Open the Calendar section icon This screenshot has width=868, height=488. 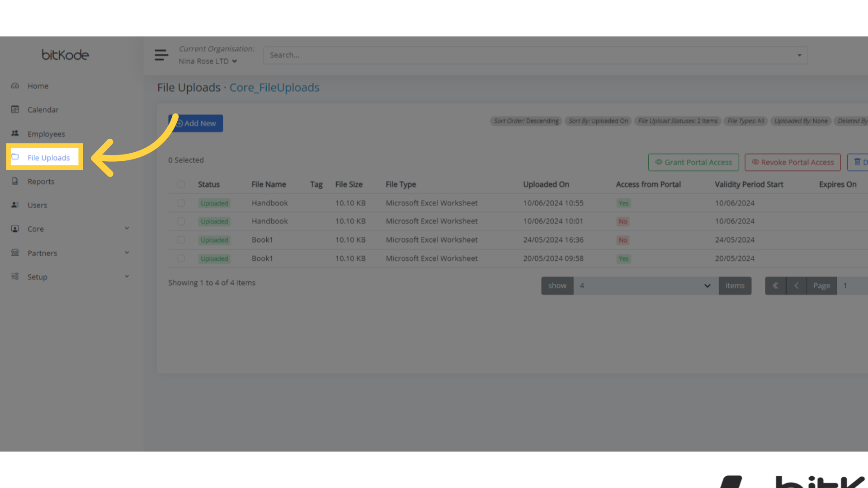tap(15, 109)
